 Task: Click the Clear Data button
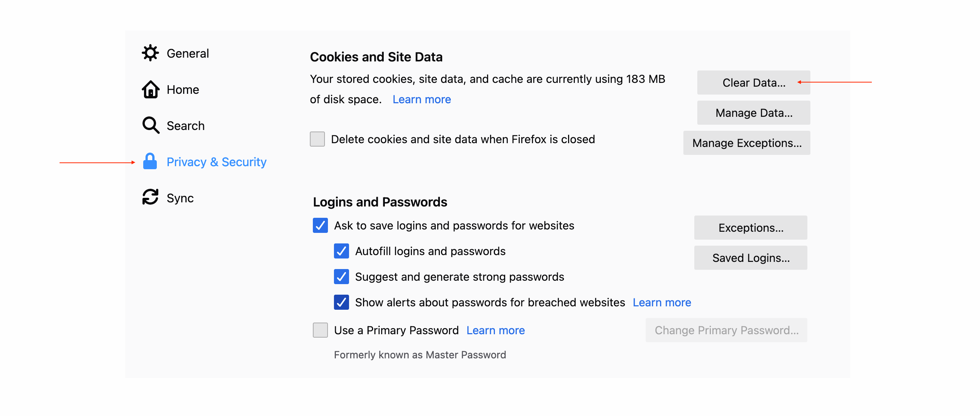tap(753, 83)
